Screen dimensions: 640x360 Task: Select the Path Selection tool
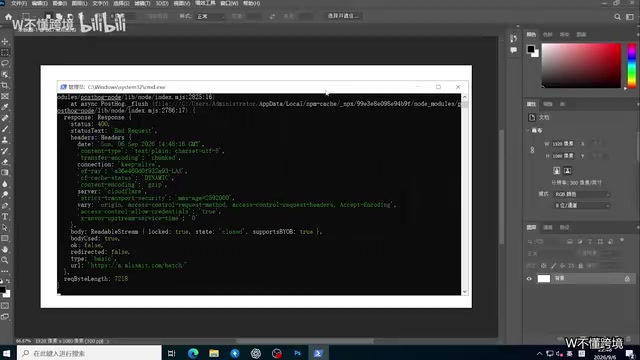[x=5, y=227]
